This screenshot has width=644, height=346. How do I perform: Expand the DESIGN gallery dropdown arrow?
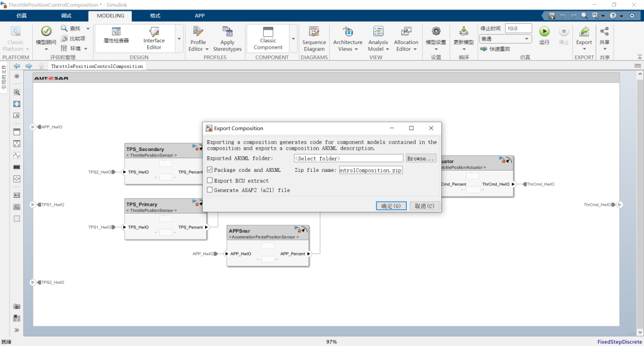tap(179, 39)
